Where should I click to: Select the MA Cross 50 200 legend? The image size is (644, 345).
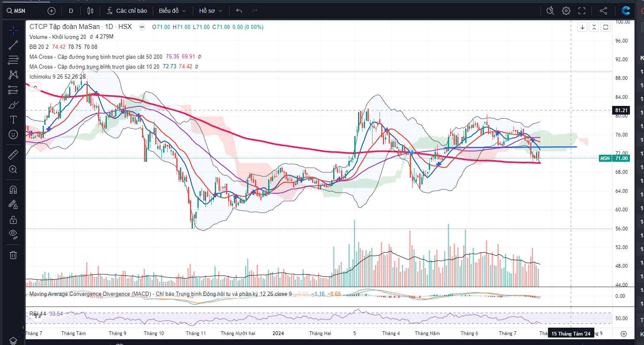96,57
